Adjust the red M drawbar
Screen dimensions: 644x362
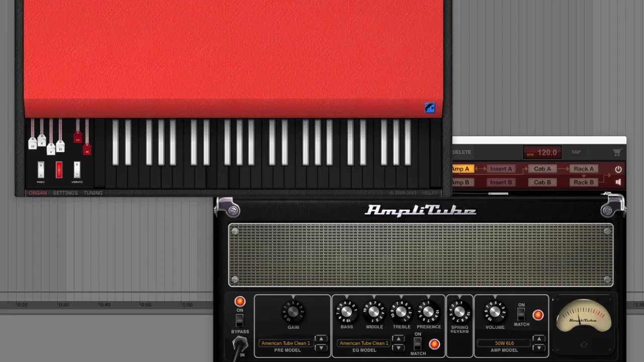[x=87, y=149]
